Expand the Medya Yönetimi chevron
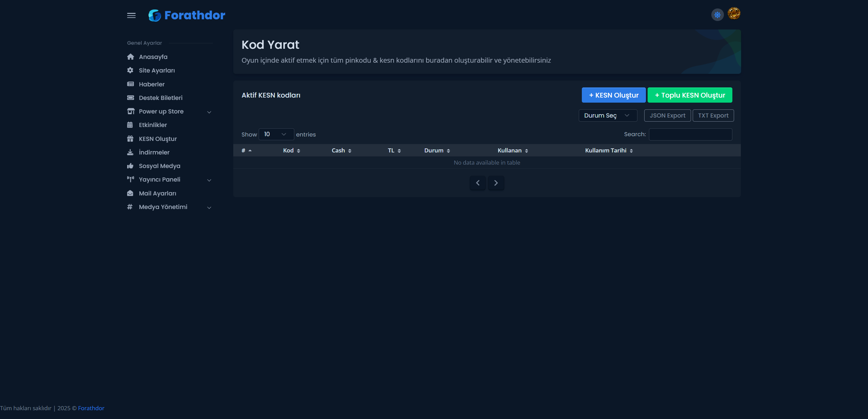The height and width of the screenshot is (419, 868). pyautogui.click(x=209, y=208)
